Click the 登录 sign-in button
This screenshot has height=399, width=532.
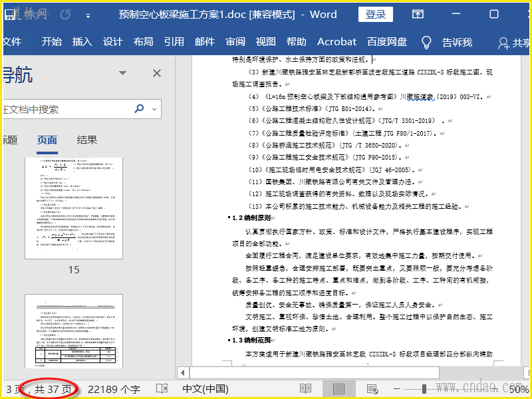(x=376, y=14)
